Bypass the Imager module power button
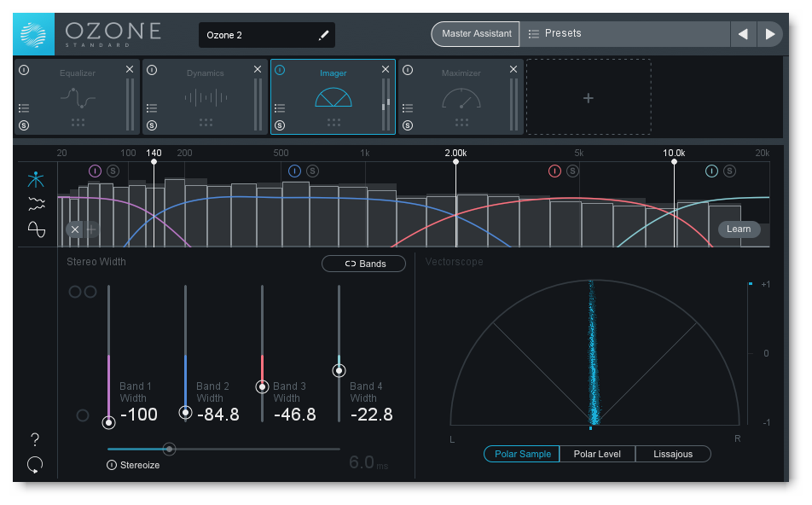 [x=280, y=70]
